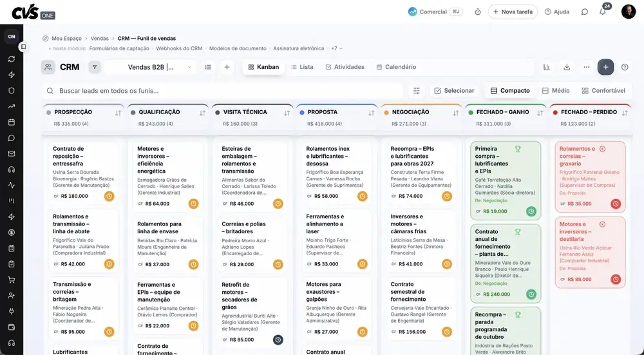Open notifications bell with 24 badge
Screen dimensions: 644x355
pyautogui.click(x=603, y=12)
